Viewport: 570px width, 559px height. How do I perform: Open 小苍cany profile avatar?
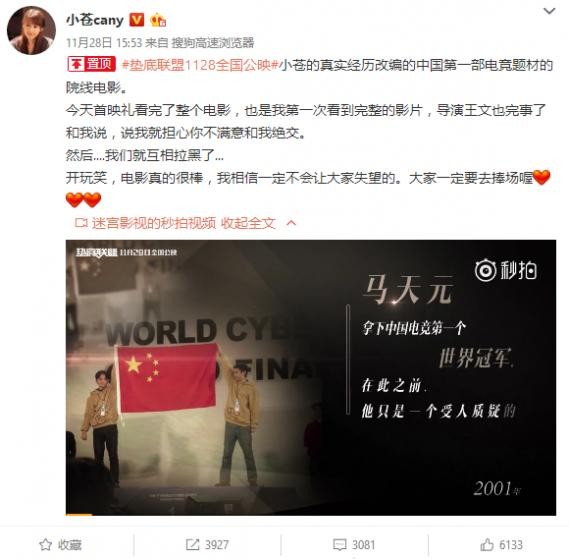pos(32,31)
